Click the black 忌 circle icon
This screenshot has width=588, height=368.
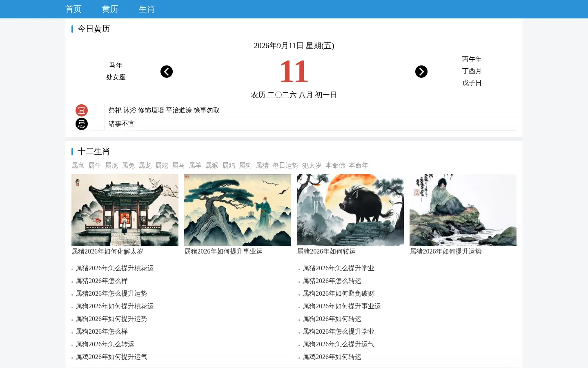click(82, 124)
